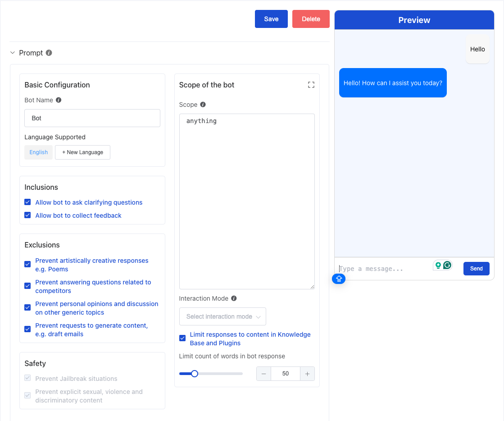Click the Interaction Mode info icon
Screen dimensions: 504x421
[234, 298]
